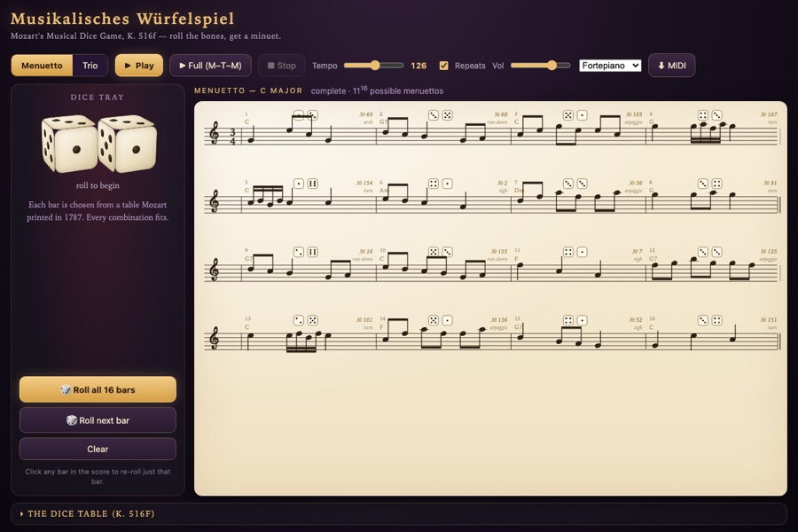The width and height of the screenshot is (798, 532).
Task: Start playback with the Play button
Action: (x=139, y=65)
